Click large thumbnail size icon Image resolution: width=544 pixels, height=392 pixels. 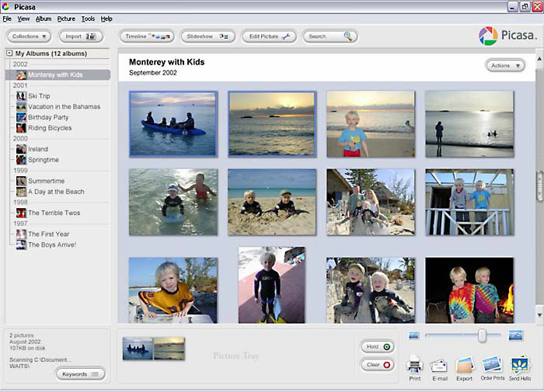point(515,335)
